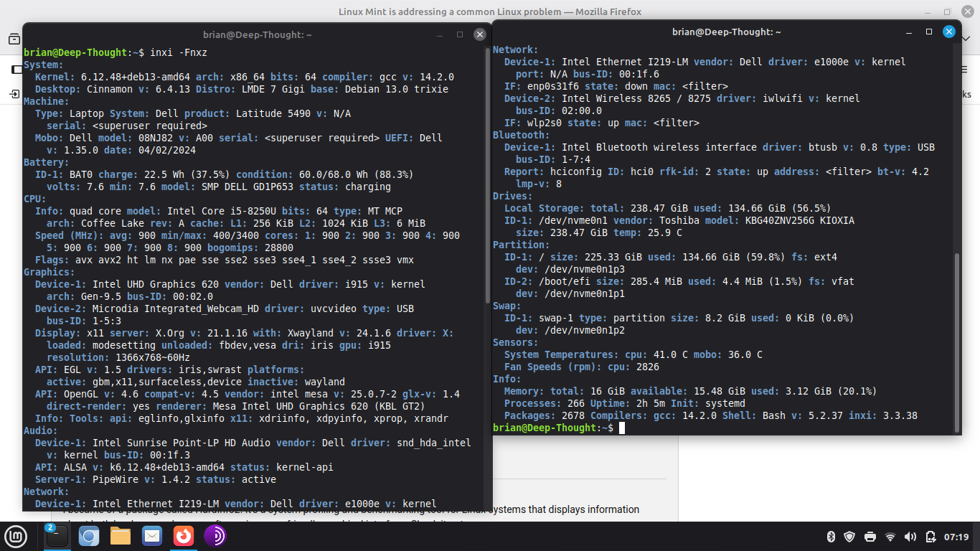
Task: Open the Linux Mint menu
Action: point(15,536)
